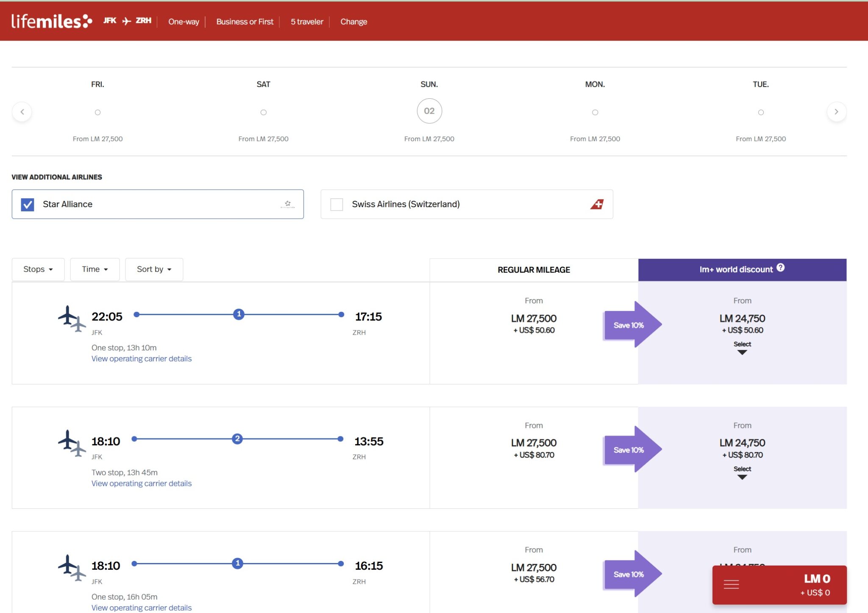
Task: Select the Monday date radio button
Action: coord(595,112)
